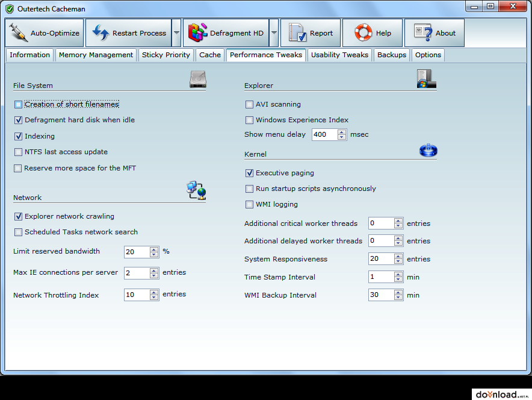This screenshot has width=532, height=400.
Task: Minimize the Cacheman window
Action: point(474,7)
